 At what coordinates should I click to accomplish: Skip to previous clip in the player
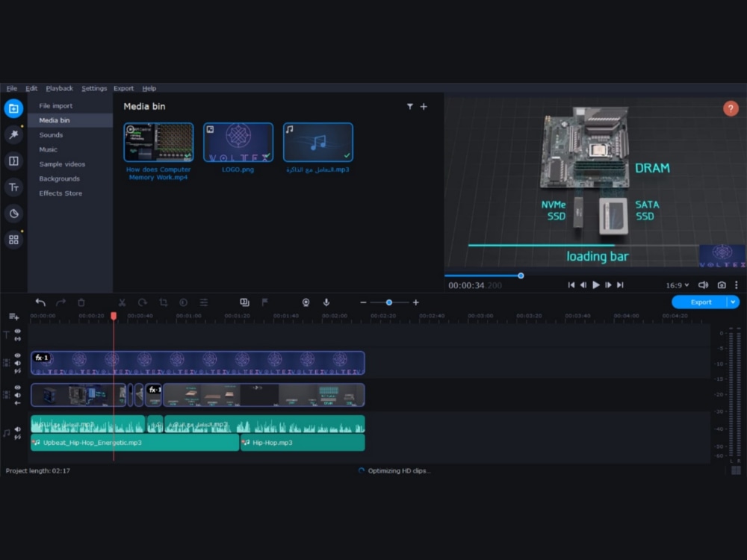tap(571, 285)
